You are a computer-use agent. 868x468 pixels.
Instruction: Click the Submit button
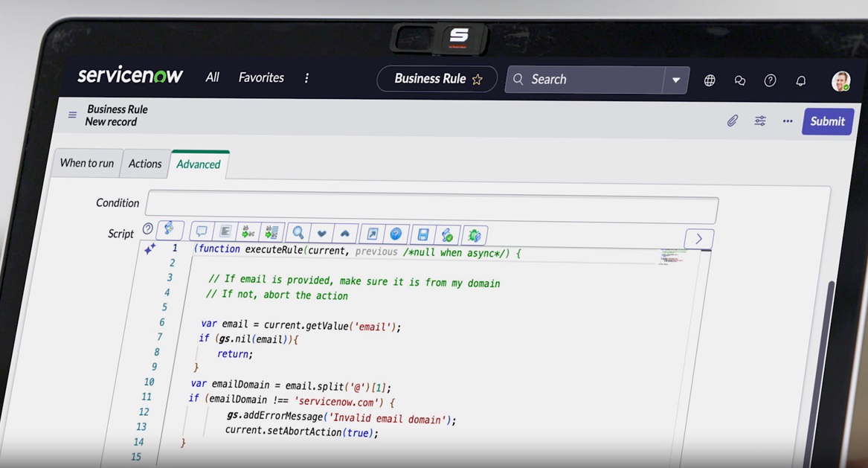[x=828, y=121]
